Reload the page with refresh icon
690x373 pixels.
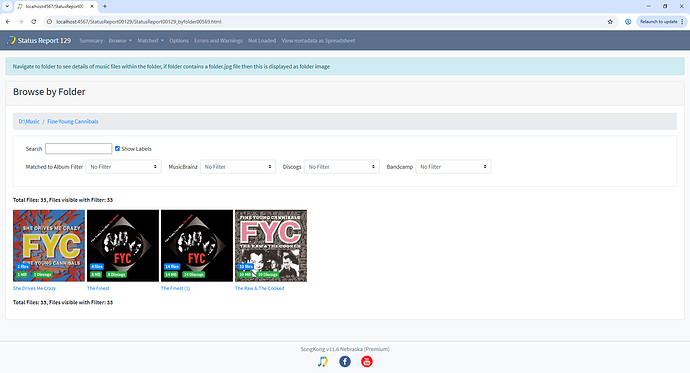pos(33,22)
